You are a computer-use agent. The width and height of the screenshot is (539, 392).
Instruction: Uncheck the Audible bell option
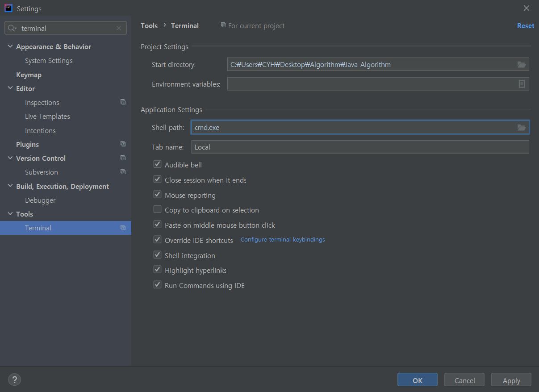pos(157,164)
